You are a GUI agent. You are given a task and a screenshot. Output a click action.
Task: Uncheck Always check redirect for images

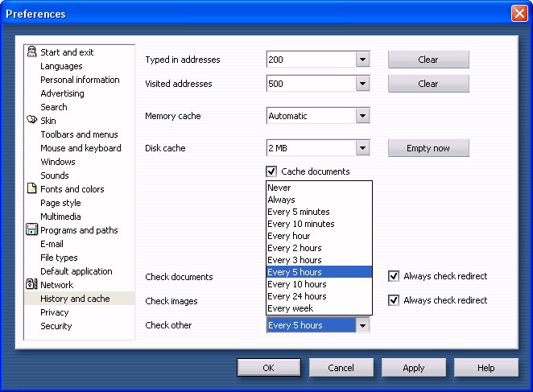394,300
